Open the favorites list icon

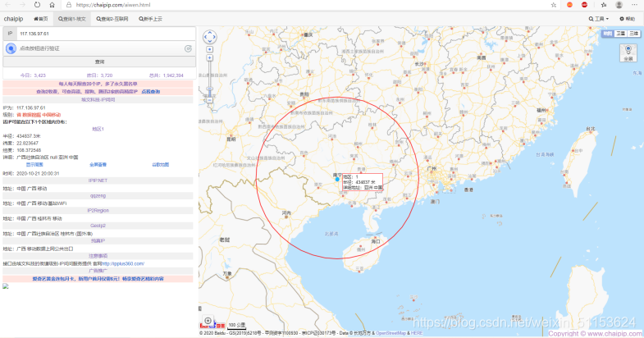(603, 5)
